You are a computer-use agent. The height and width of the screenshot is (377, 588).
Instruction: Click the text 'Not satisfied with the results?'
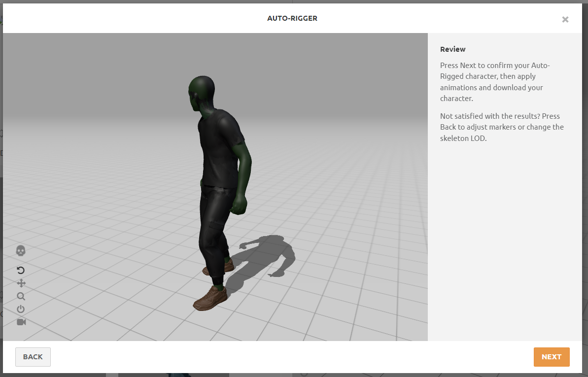click(490, 116)
